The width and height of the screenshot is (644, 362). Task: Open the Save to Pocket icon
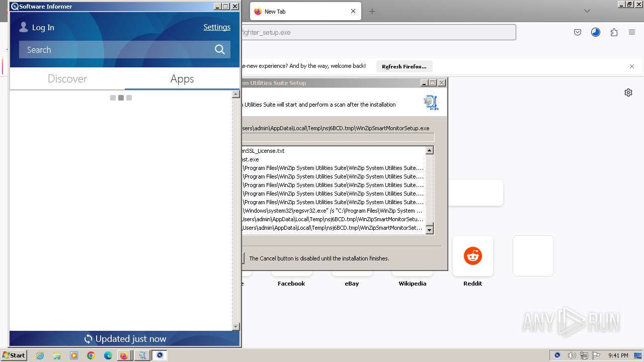[578, 32]
